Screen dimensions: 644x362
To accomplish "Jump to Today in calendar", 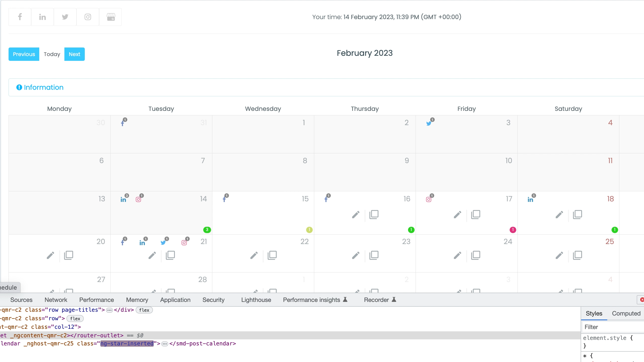I will pyautogui.click(x=52, y=54).
